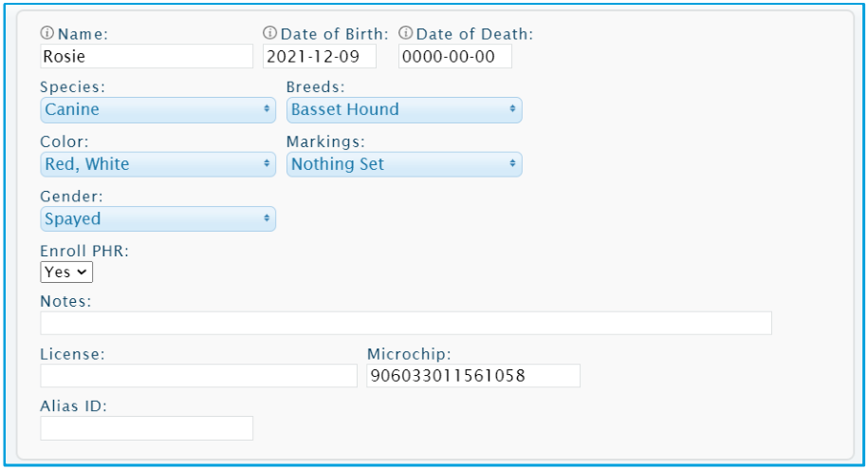Expand the Color dropdown showing Red, White
The image size is (868, 470).
pyautogui.click(x=157, y=164)
